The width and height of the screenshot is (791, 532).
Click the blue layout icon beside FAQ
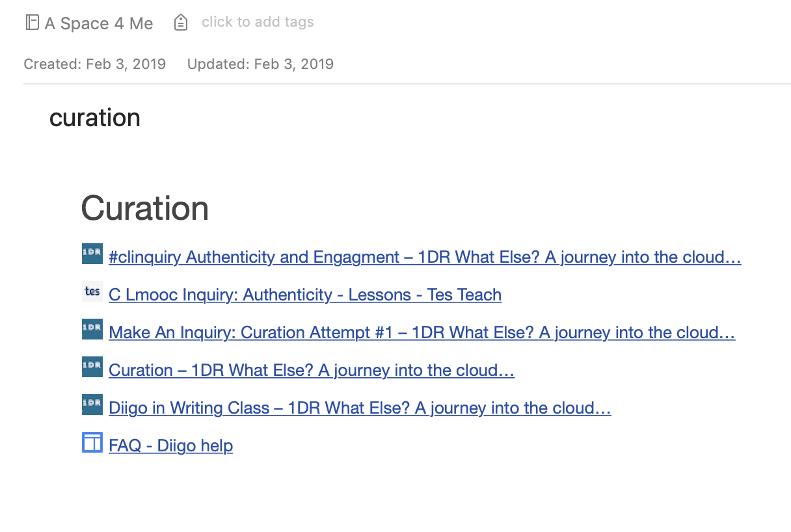click(92, 442)
